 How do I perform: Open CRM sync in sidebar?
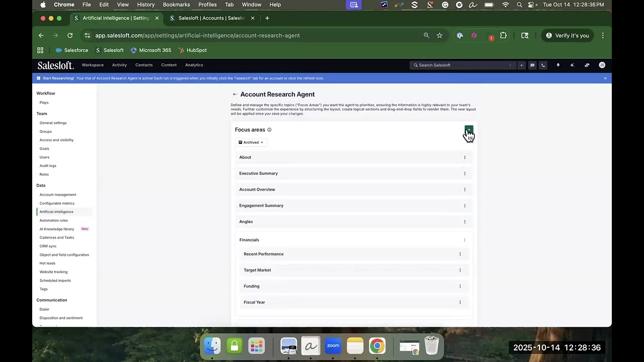click(x=48, y=246)
